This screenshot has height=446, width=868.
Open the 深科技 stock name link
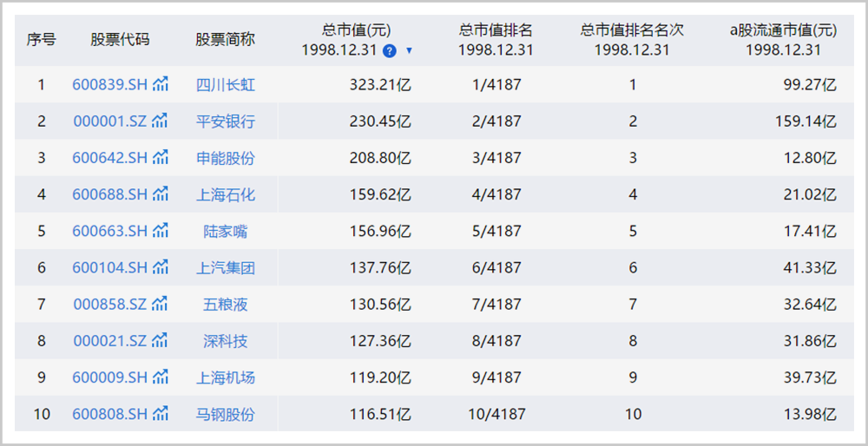[x=226, y=340]
